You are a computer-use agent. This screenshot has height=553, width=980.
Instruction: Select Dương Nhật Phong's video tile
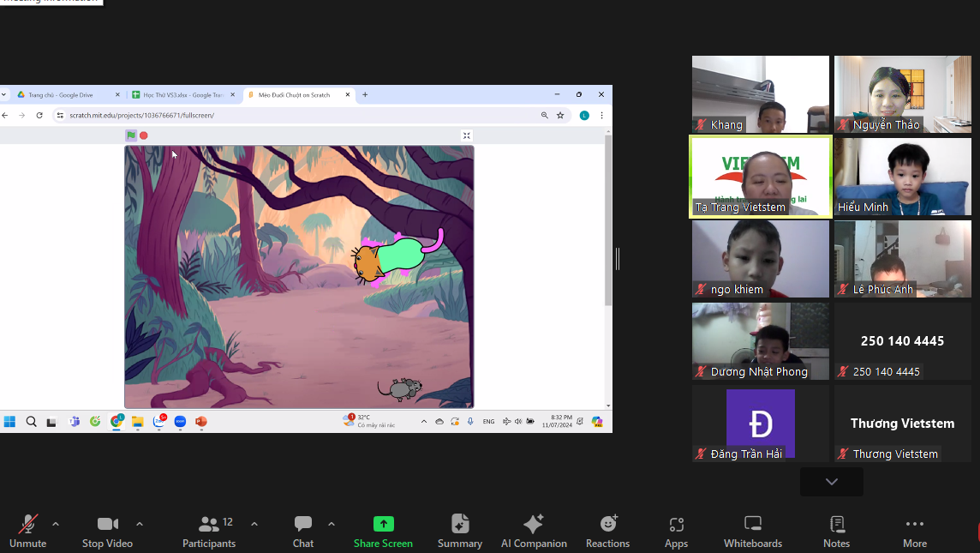[761, 341]
